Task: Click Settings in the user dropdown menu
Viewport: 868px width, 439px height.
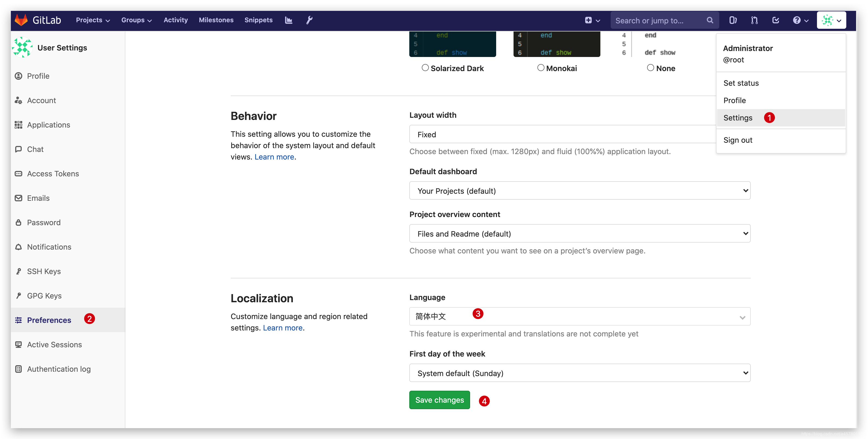Action: (737, 117)
